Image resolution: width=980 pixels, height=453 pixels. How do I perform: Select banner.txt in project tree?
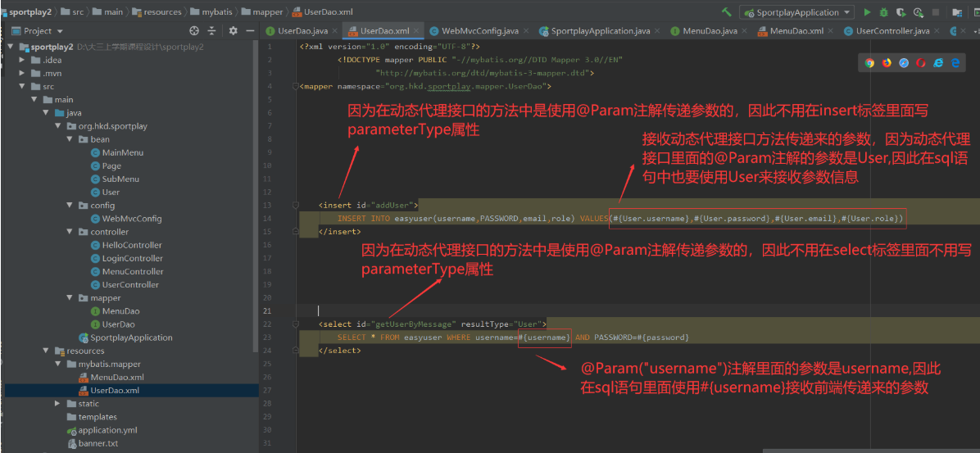(93, 444)
